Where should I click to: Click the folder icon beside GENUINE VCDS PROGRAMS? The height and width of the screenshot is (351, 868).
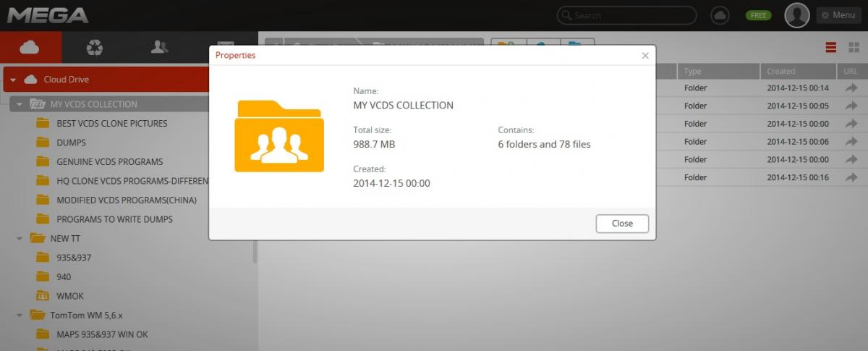pyautogui.click(x=43, y=161)
